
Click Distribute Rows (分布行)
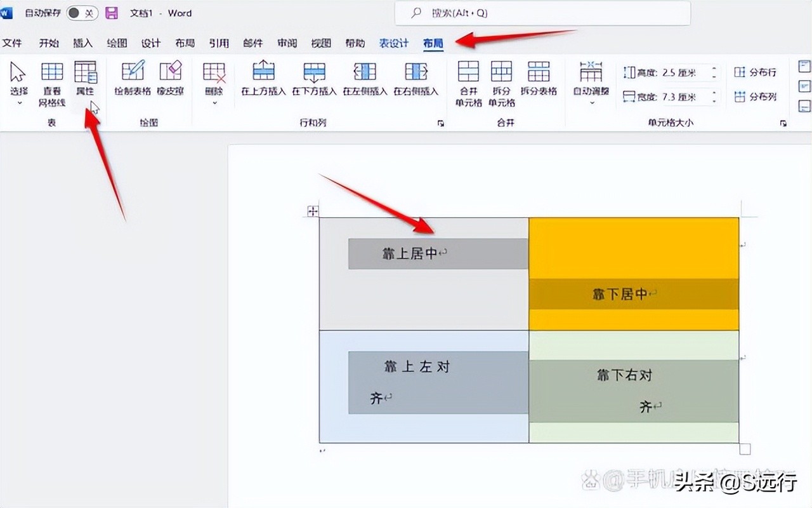[756, 72]
